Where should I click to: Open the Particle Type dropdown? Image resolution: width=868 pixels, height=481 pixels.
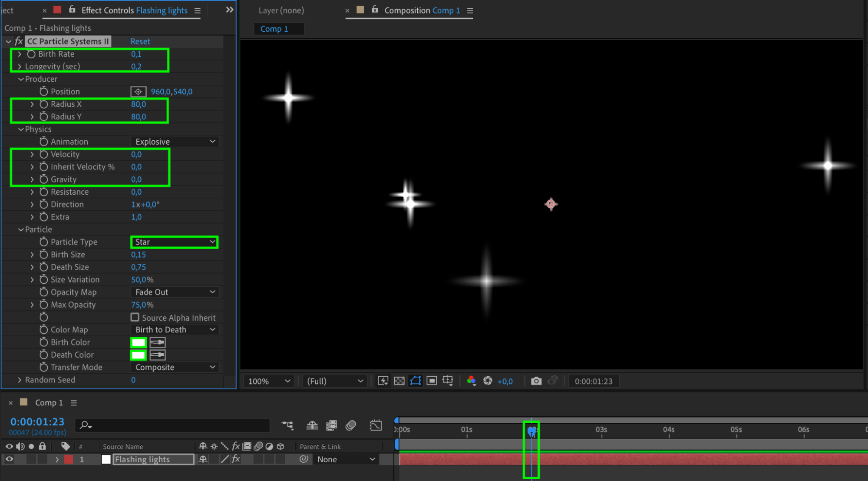click(x=174, y=242)
